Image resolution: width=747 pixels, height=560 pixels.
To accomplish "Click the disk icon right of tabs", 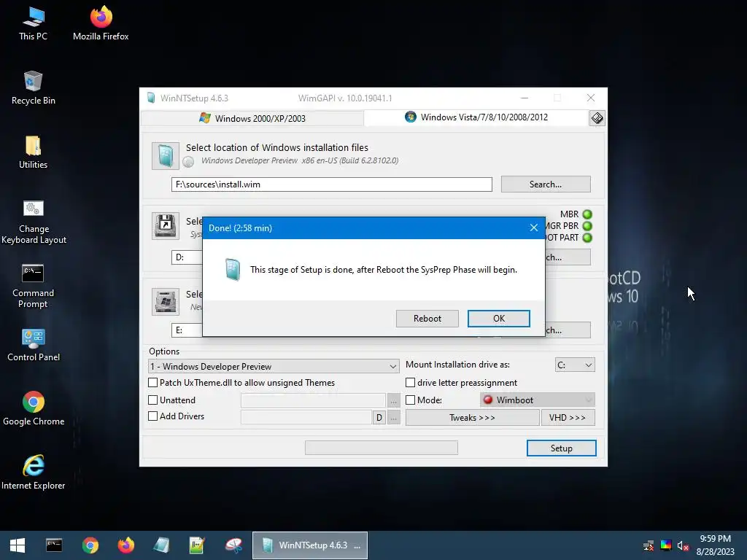I will [597, 118].
